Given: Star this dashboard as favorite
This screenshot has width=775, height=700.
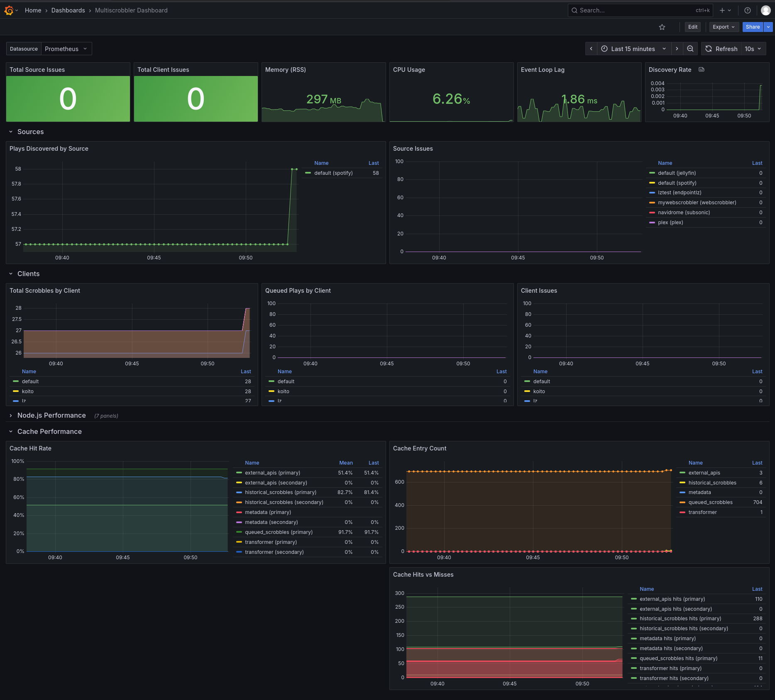Looking at the screenshot, I should (662, 27).
